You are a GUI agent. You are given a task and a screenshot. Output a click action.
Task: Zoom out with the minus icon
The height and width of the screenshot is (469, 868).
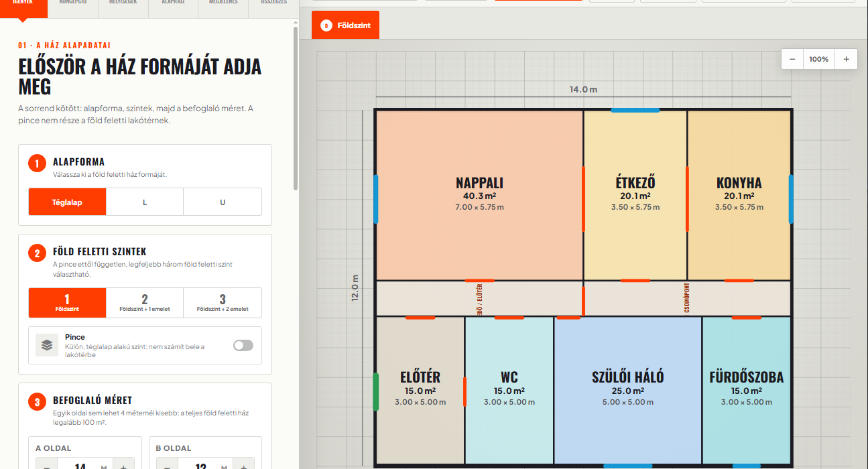coord(792,59)
